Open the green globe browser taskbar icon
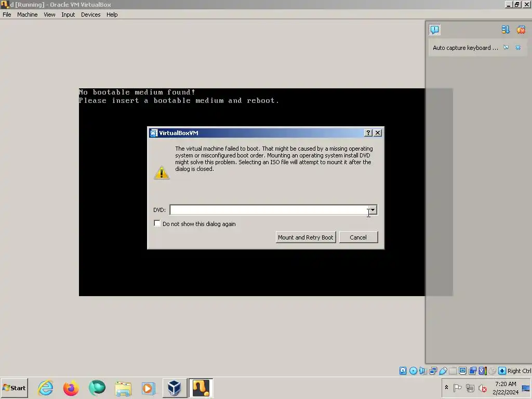 (x=97, y=388)
